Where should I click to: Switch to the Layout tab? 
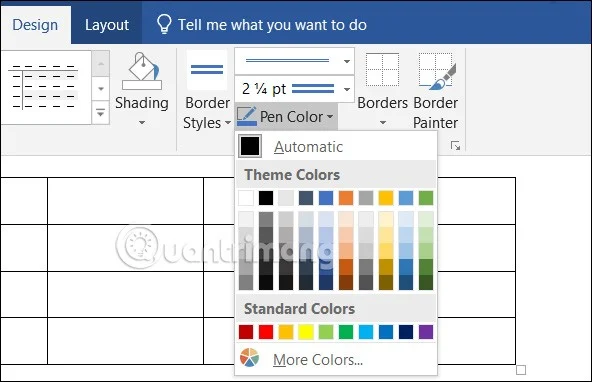[107, 25]
